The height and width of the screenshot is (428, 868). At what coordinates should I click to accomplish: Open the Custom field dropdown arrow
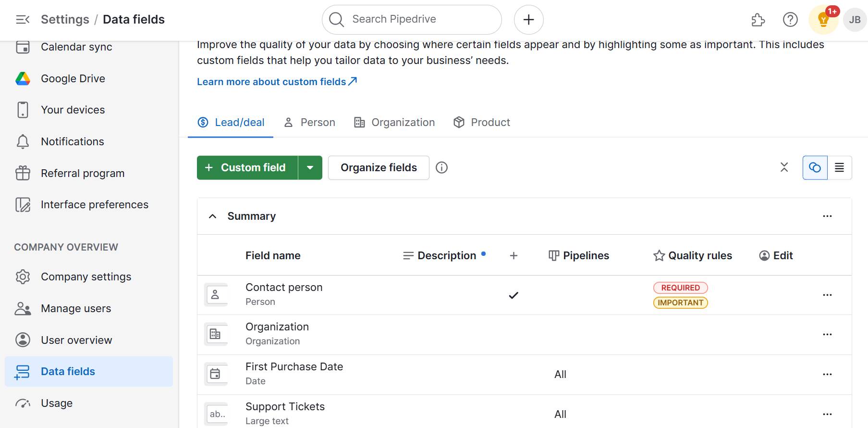[x=310, y=167]
